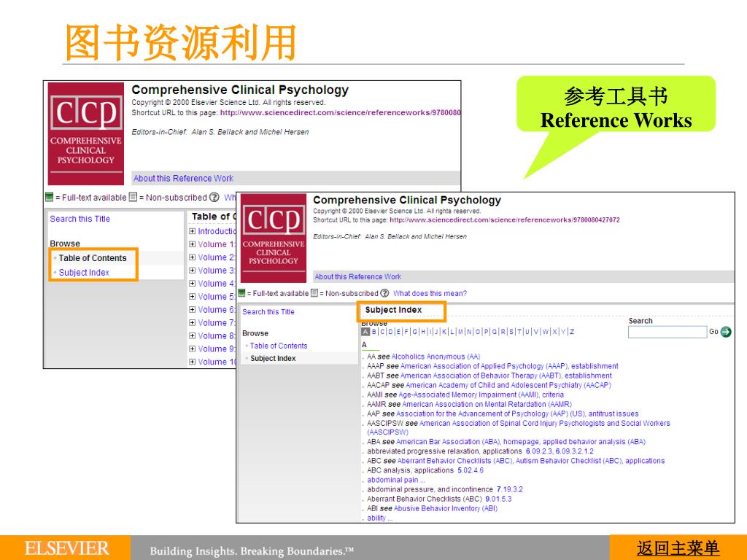Viewport: 747px width, 560px height.
Task: Expand Volume 3 in Table of Contents
Action: [192, 271]
